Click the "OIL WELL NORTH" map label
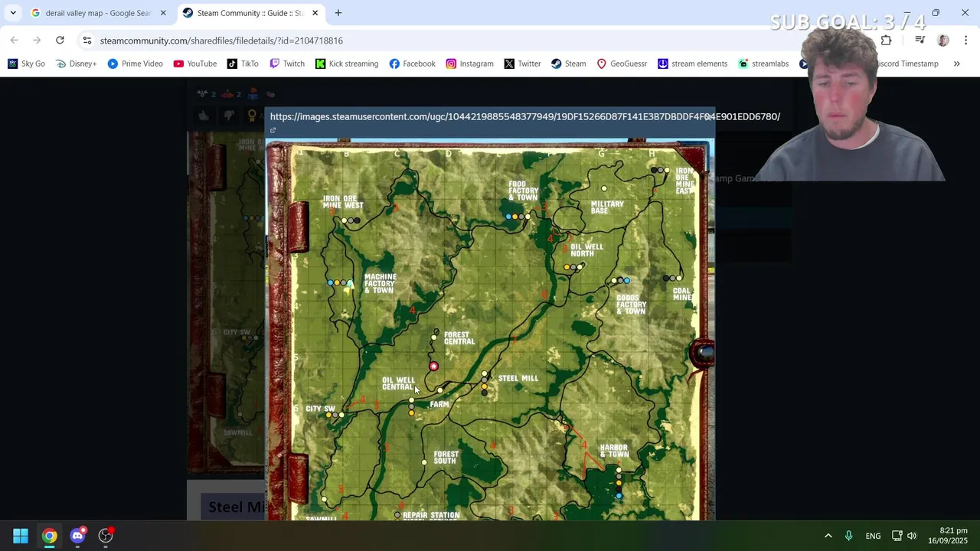 586,250
